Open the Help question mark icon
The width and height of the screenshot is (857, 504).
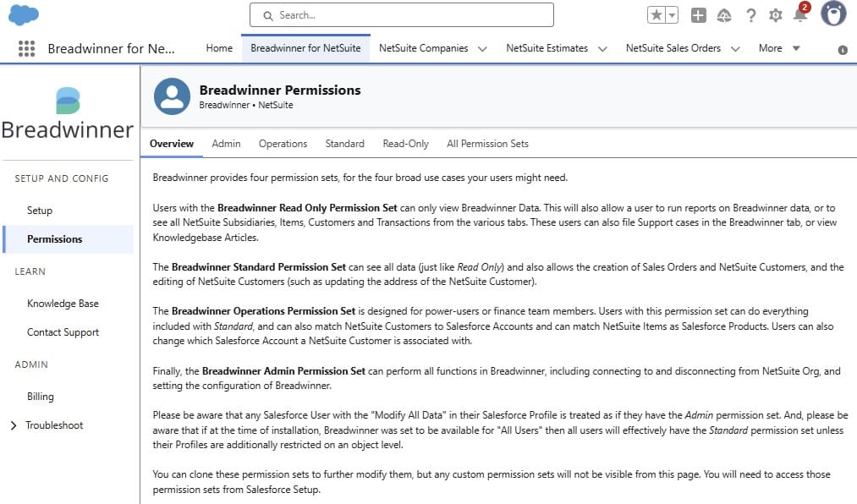point(751,15)
